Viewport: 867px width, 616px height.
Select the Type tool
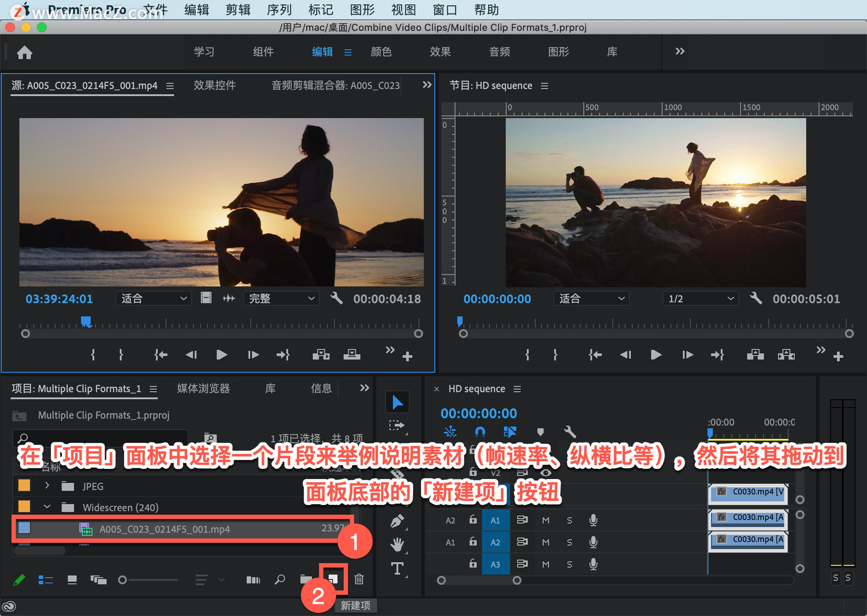pos(397,568)
